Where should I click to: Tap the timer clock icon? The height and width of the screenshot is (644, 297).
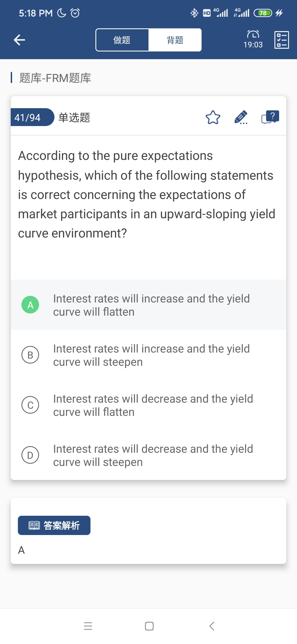click(253, 34)
